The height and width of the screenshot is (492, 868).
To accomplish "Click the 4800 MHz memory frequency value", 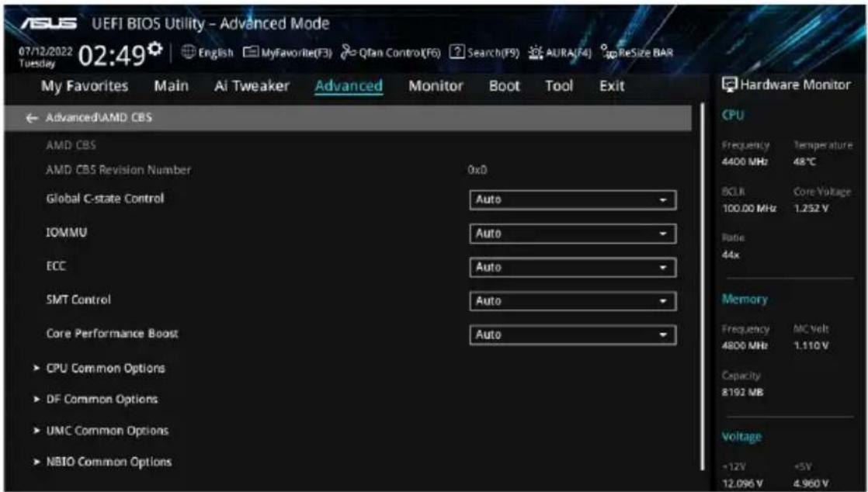I will [x=745, y=346].
